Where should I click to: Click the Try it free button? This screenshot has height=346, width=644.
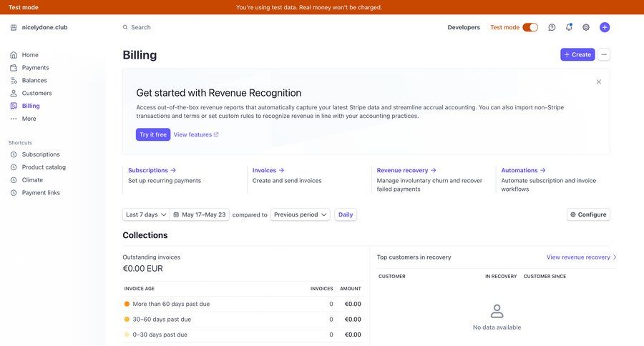point(153,134)
